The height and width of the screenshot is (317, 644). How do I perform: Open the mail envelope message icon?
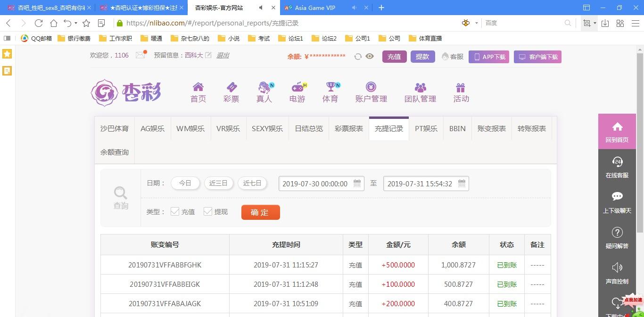coord(140,55)
